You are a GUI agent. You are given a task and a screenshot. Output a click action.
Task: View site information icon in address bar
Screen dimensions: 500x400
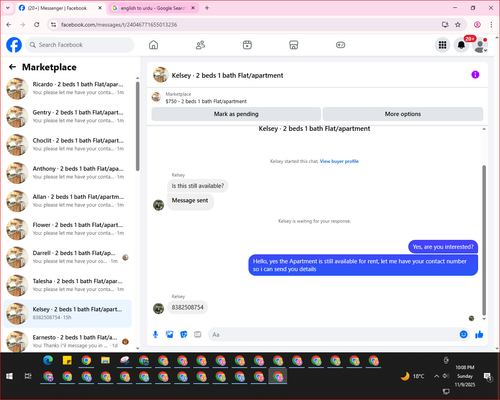(x=53, y=25)
